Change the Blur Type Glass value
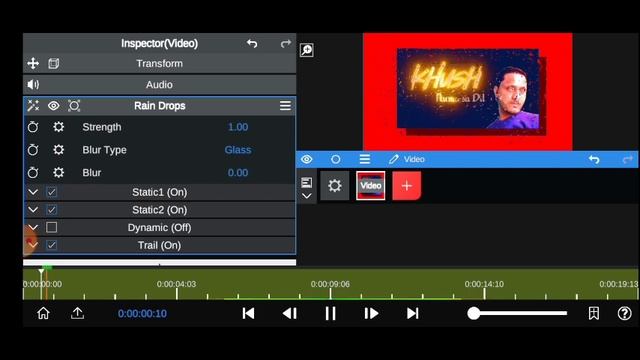 (x=238, y=150)
